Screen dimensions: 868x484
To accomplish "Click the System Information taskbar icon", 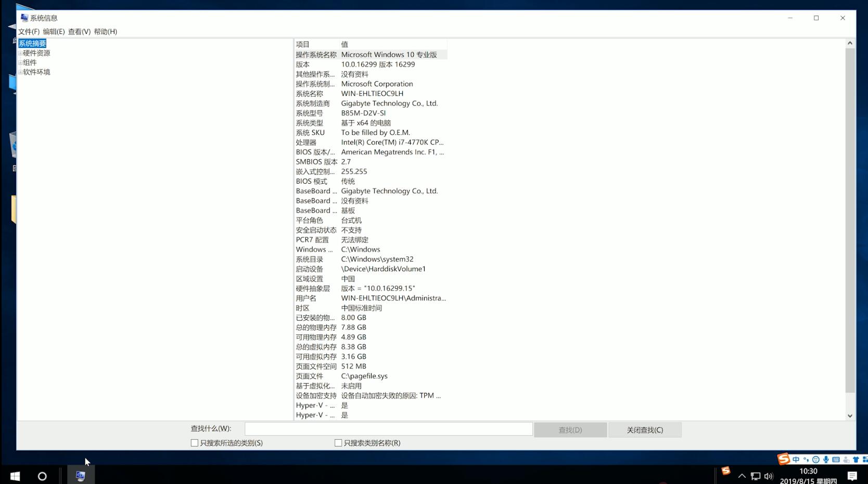I will click(81, 476).
